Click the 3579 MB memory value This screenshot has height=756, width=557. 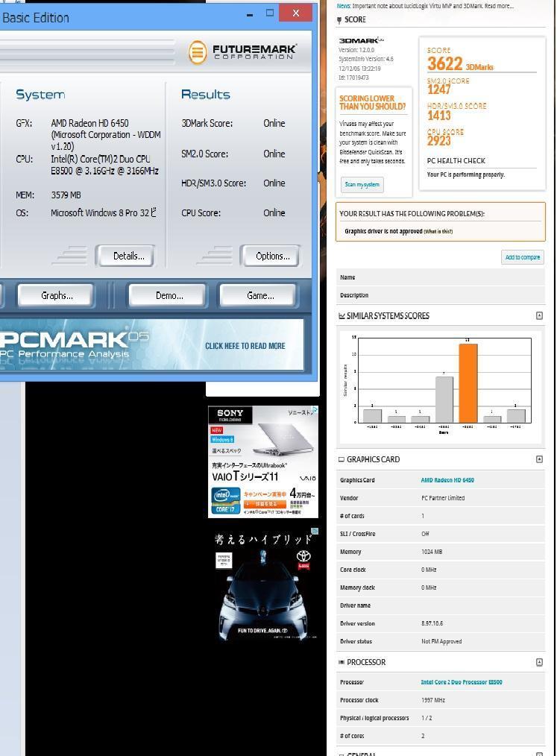pos(66,195)
